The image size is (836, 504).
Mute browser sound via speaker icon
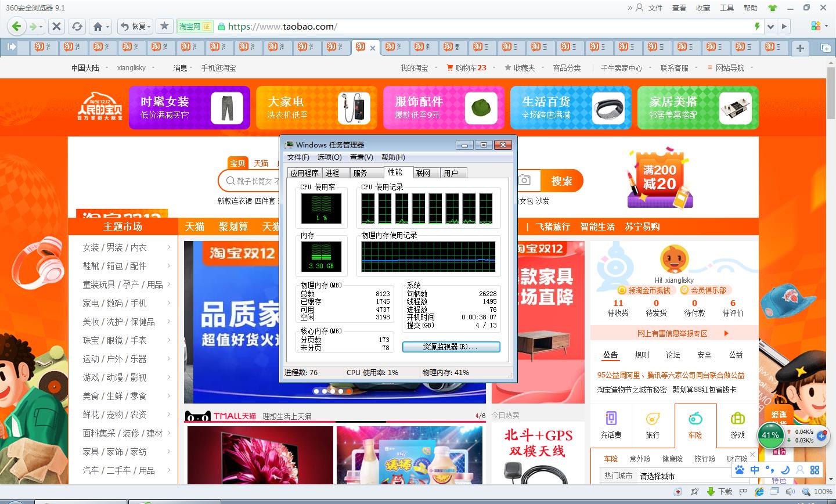789,492
